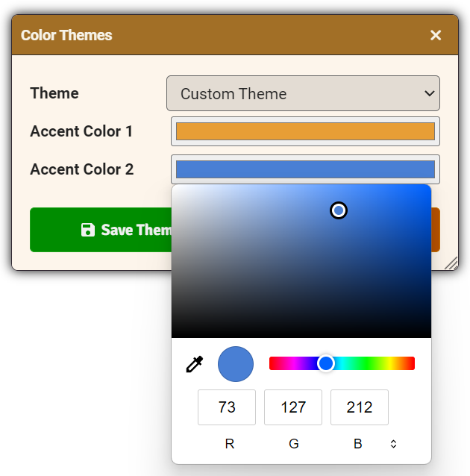470x476 pixels.
Task: Click the floppy disk icon on Save Theme
Action: tap(88, 230)
